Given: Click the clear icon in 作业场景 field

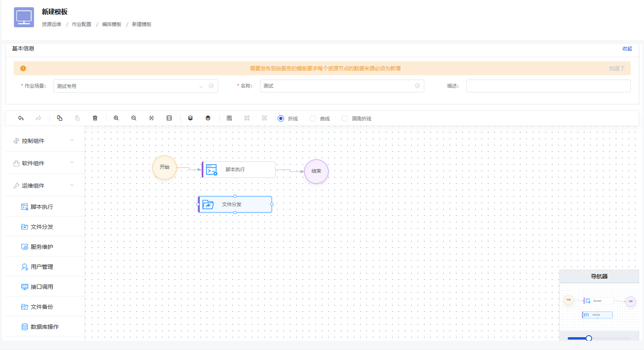Looking at the screenshot, I should click(x=211, y=86).
